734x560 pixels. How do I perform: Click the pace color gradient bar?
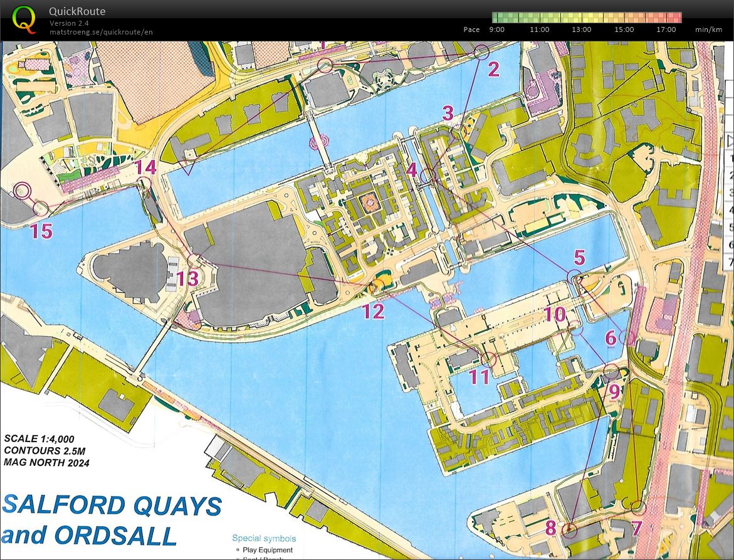pos(587,18)
